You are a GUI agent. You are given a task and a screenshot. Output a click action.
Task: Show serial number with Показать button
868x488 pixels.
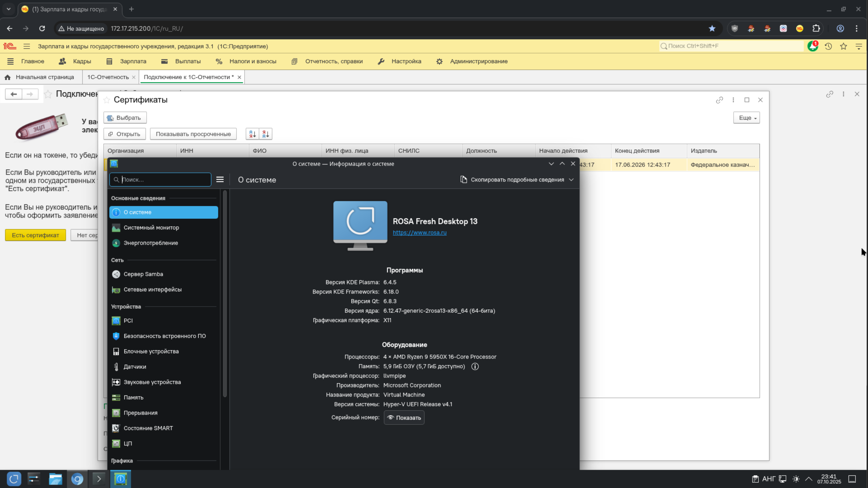(404, 418)
